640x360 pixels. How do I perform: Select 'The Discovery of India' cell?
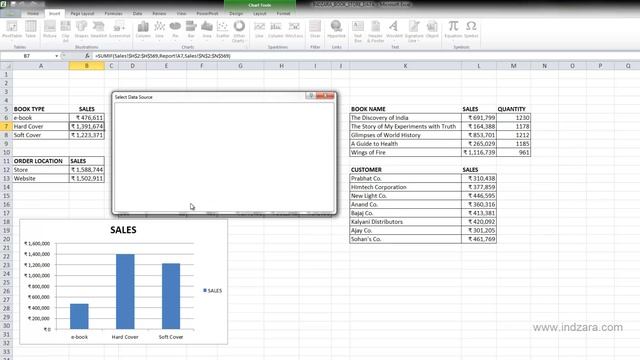click(405, 118)
